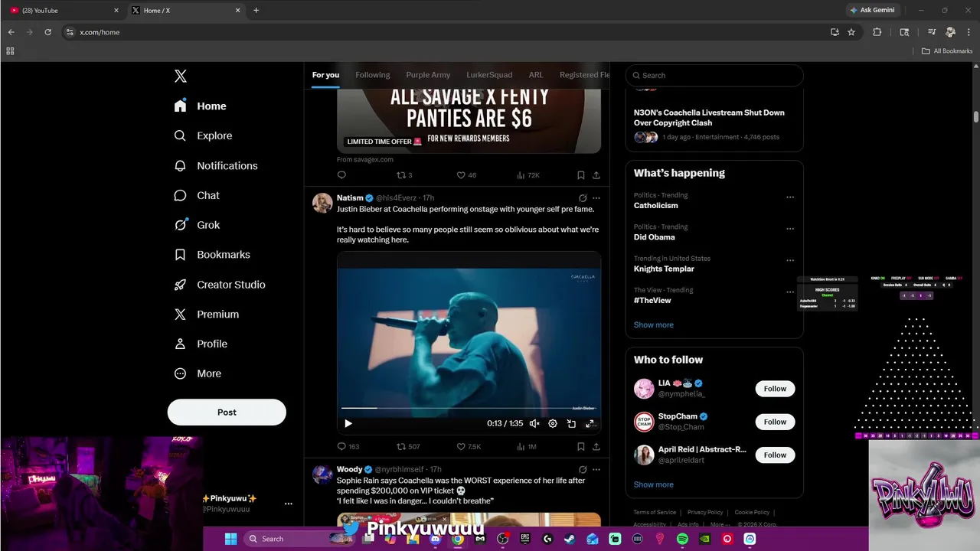
Task: Open Grok action on Natism's post
Action: [583, 198]
